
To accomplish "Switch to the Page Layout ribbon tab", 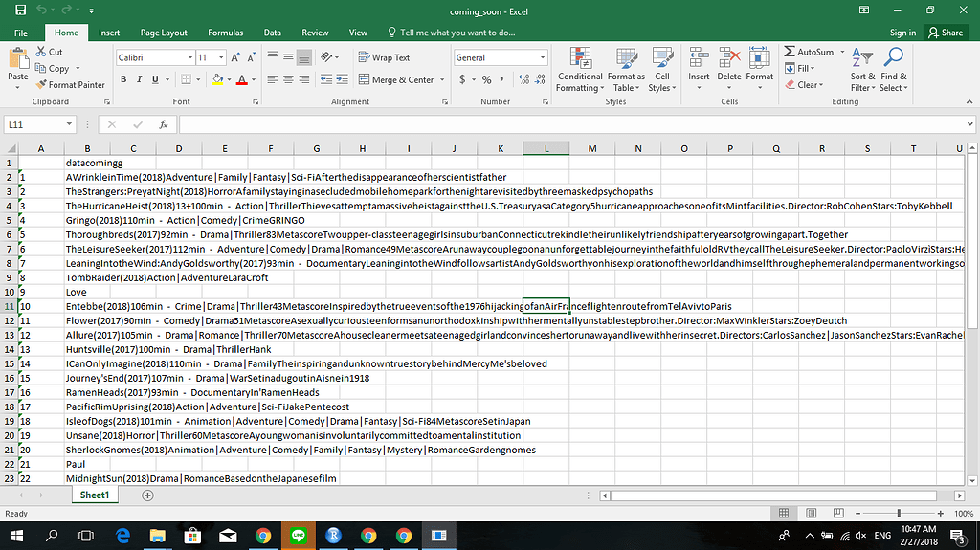I will pos(161,33).
